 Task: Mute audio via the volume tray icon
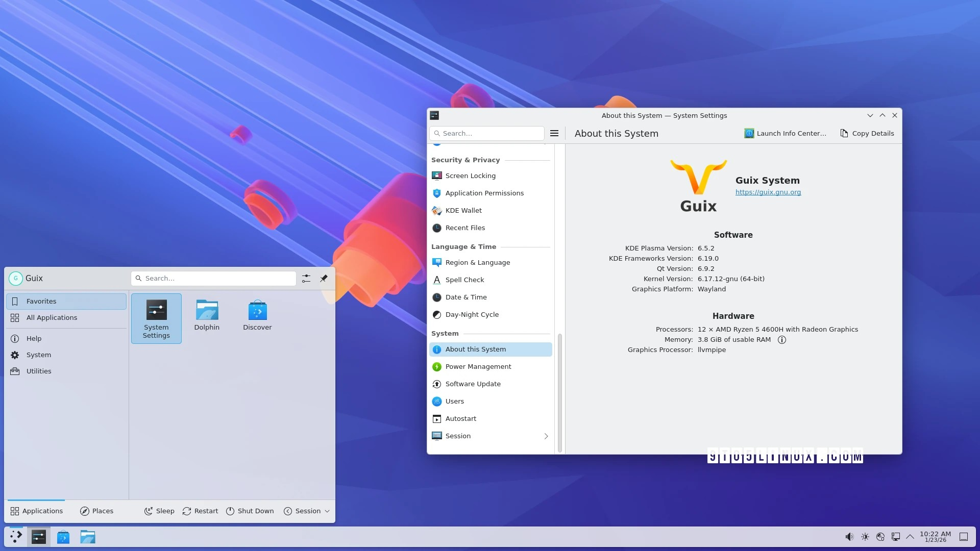tap(849, 537)
